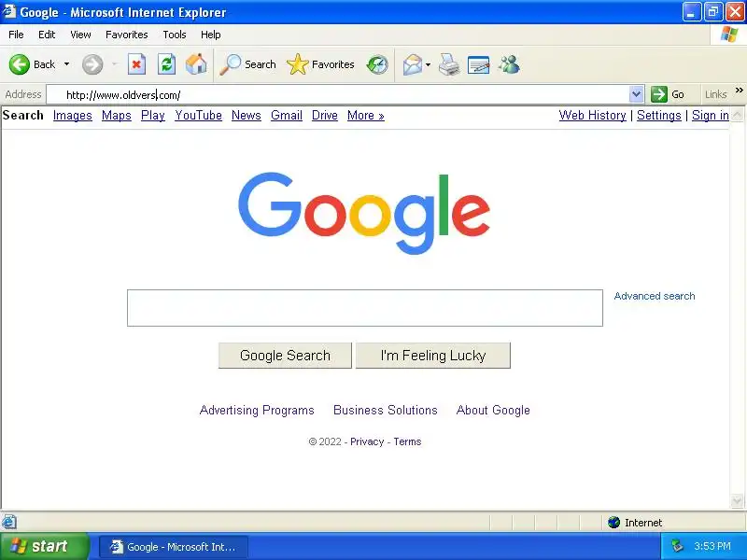The image size is (747, 560).
Task: Refresh the page with green arrows icon
Action: click(167, 64)
